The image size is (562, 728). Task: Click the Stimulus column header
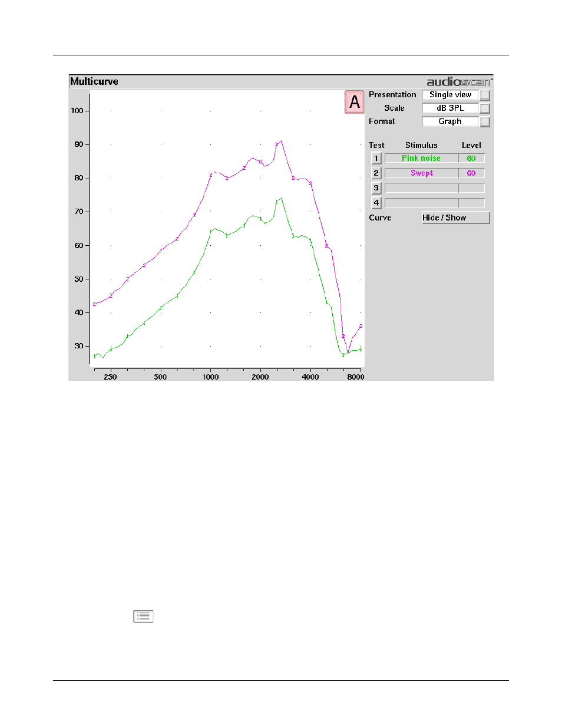[x=421, y=145]
